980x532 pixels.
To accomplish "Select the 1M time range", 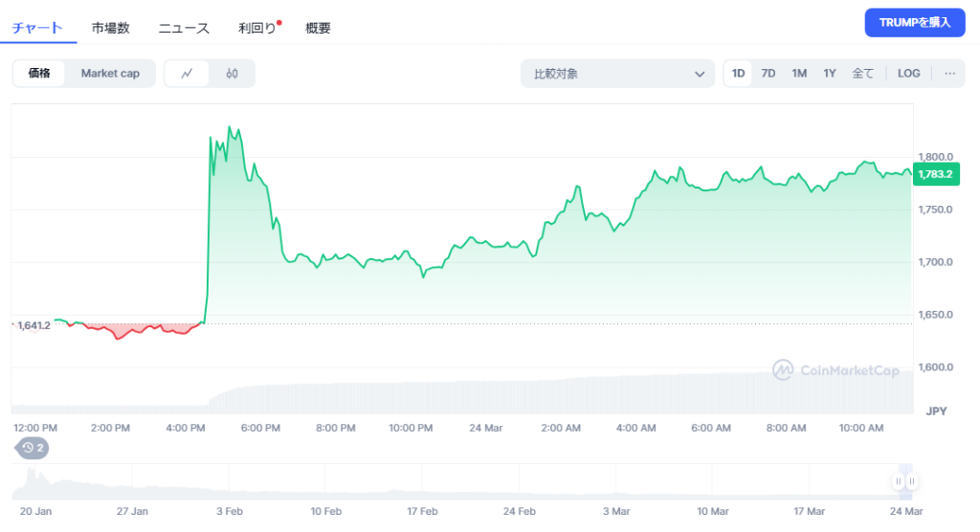I will pos(799,74).
